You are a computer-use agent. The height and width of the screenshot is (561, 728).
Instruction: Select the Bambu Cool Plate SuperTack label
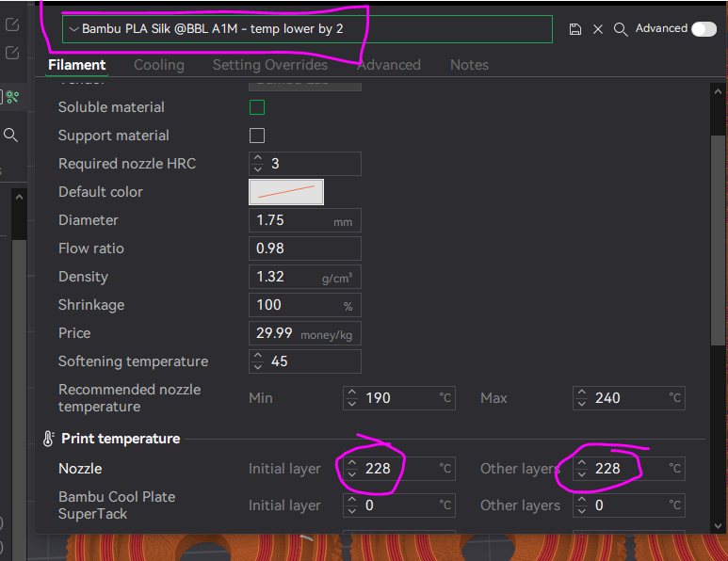117,505
